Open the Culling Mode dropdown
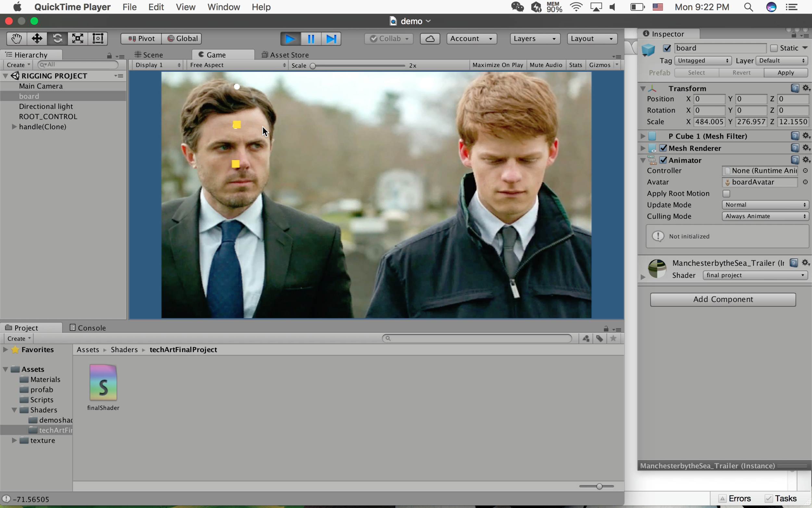812x508 pixels. pos(765,216)
